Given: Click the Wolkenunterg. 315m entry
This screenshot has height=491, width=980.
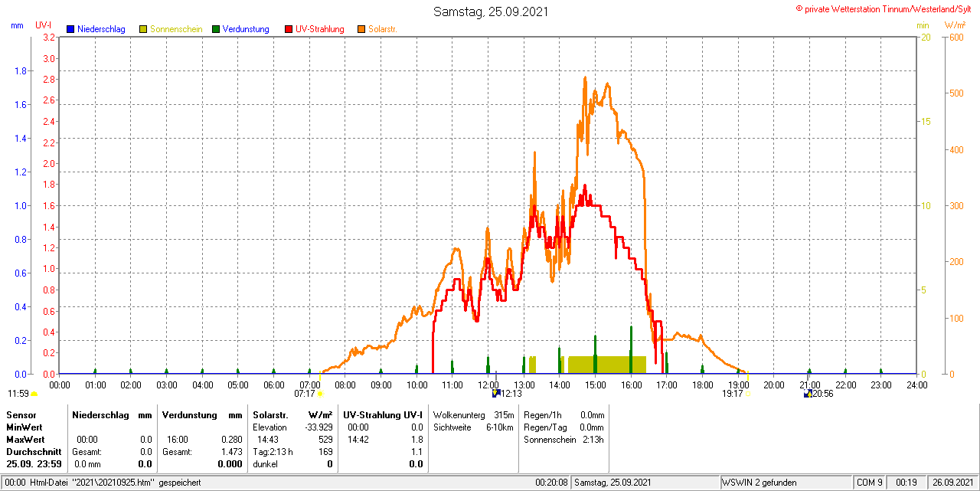Looking at the screenshot, I should [x=473, y=414].
